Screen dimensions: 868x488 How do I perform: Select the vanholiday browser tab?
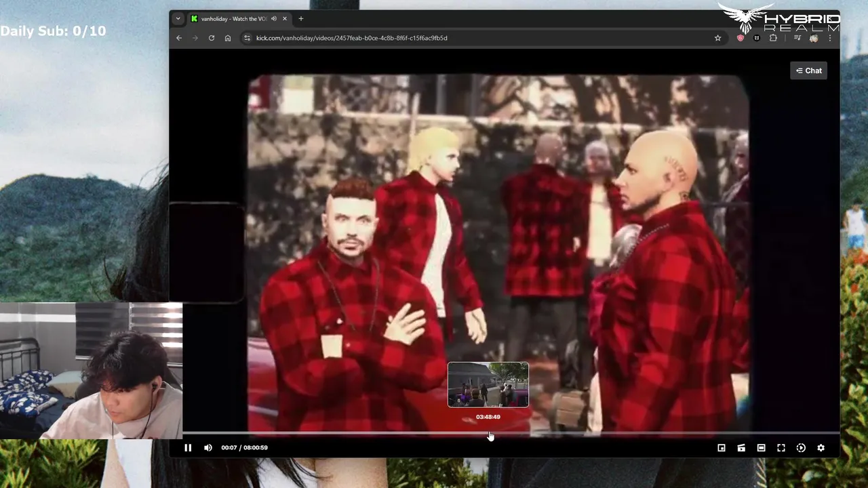point(240,19)
